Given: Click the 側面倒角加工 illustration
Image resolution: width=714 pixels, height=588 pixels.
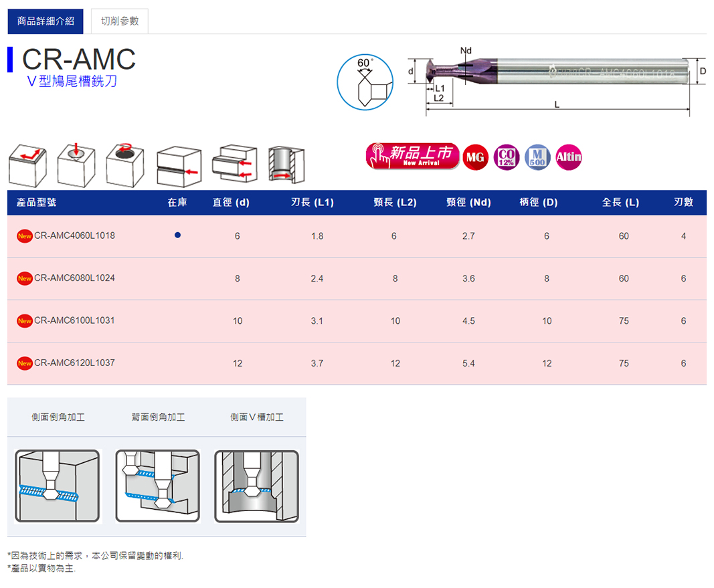Looking at the screenshot, I should (x=58, y=486).
